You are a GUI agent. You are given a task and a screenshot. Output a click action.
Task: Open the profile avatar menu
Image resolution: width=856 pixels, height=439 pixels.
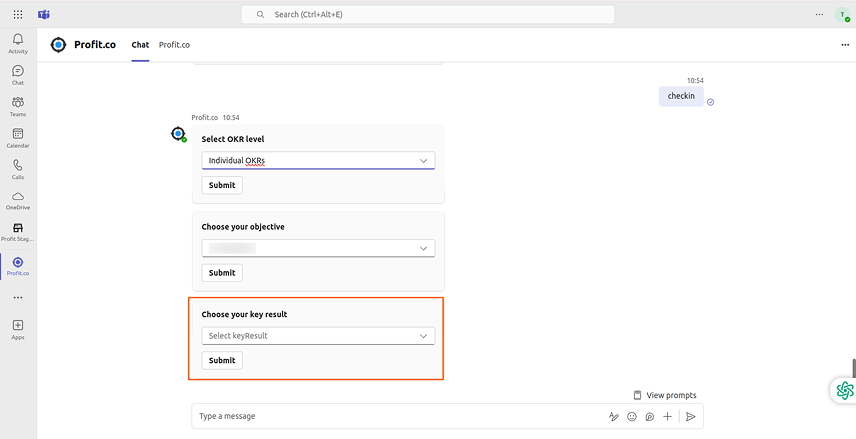tap(842, 15)
